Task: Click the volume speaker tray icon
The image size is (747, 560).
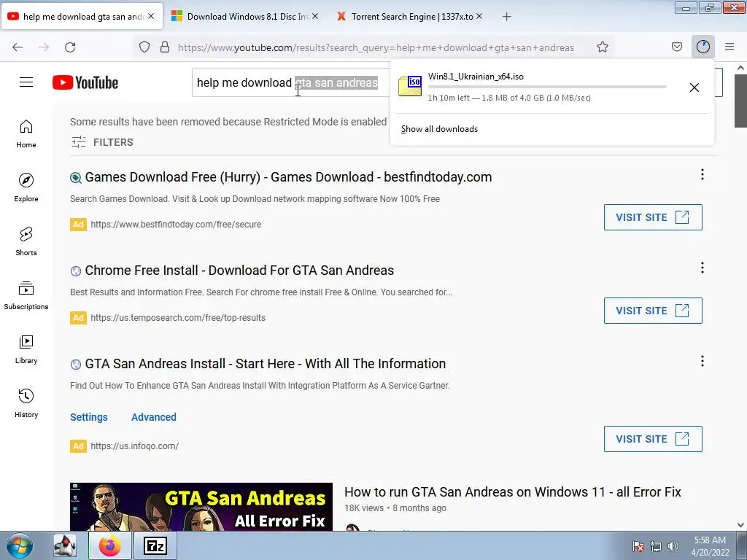Action: click(673, 546)
